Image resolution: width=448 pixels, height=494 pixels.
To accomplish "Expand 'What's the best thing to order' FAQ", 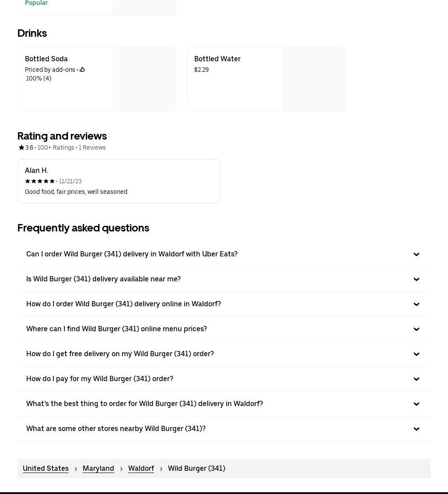I will pyautogui.click(x=224, y=404).
